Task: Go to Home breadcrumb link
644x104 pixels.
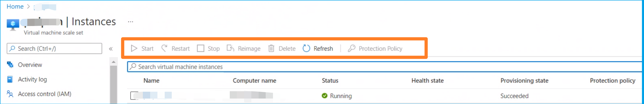Action: point(15,7)
